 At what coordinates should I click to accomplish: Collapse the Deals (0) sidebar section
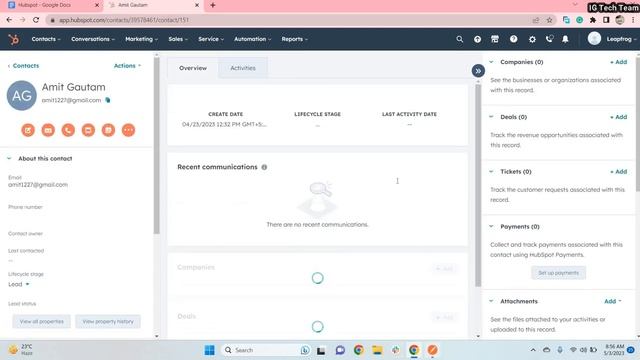click(x=491, y=117)
